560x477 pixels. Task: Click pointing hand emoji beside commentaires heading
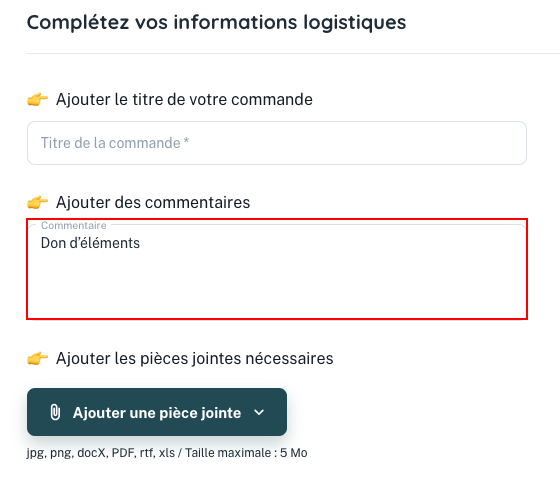[38, 202]
